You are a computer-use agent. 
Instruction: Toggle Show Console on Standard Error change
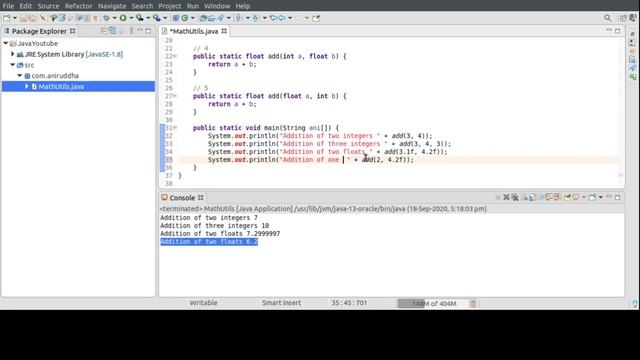[557, 197]
